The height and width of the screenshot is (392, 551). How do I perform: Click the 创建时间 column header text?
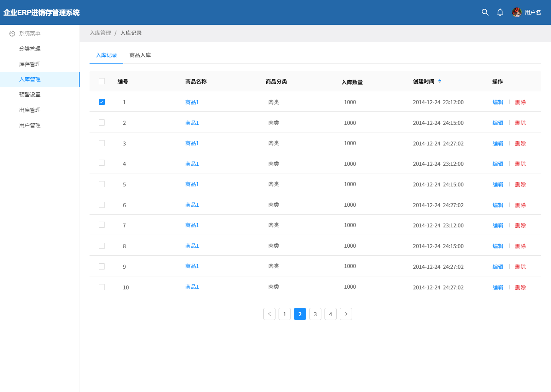[424, 82]
